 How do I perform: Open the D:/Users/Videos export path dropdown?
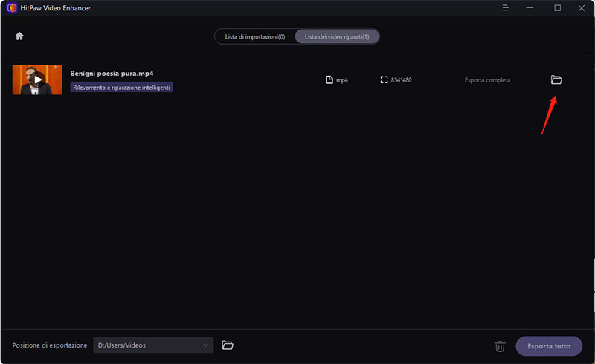coord(149,345)
